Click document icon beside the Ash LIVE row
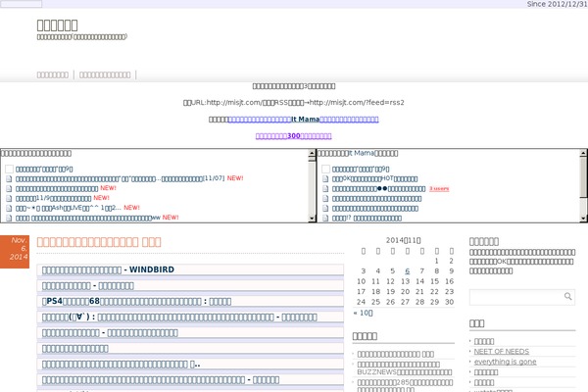 9,208
